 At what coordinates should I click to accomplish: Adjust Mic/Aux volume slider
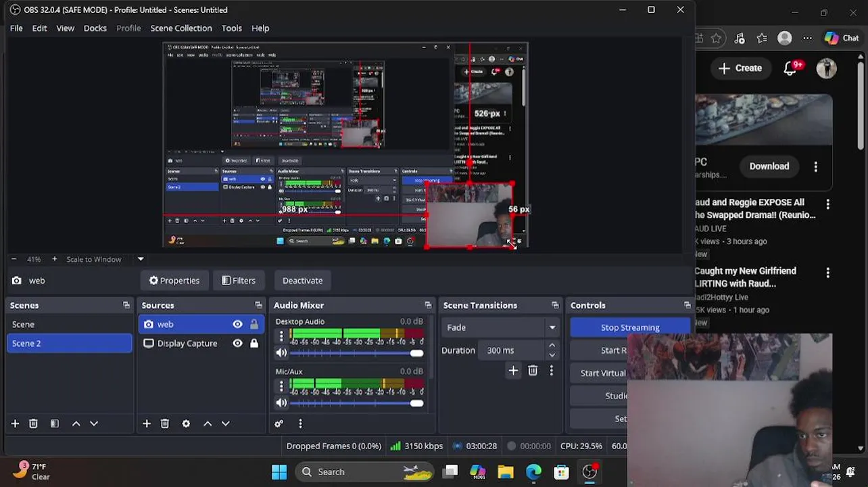pyautogui.click(x=358, y=403)
